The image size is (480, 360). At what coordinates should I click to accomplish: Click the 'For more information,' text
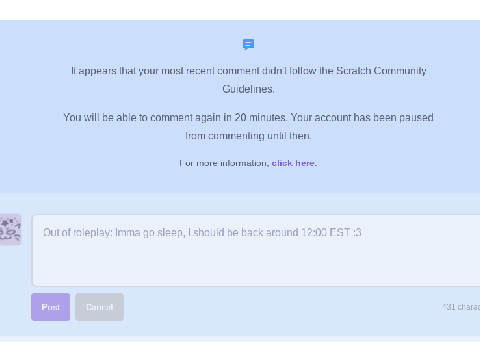click(x=224, y=163)
